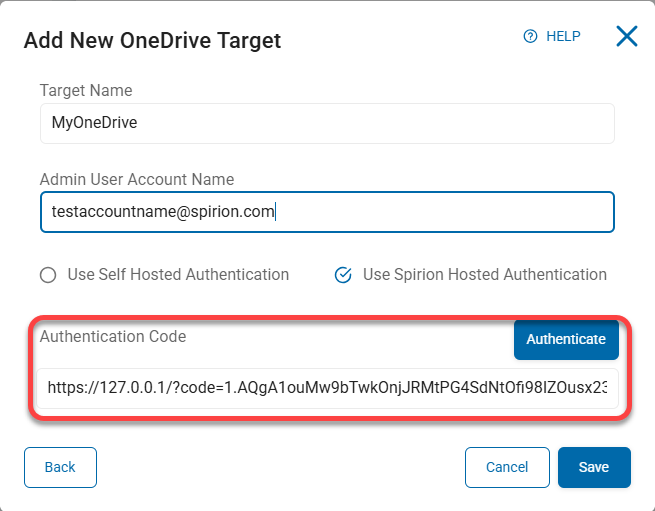Click the 'Target Name' field label
The height and width of the screenshot is (511, 655).
[x=86, y=90]
